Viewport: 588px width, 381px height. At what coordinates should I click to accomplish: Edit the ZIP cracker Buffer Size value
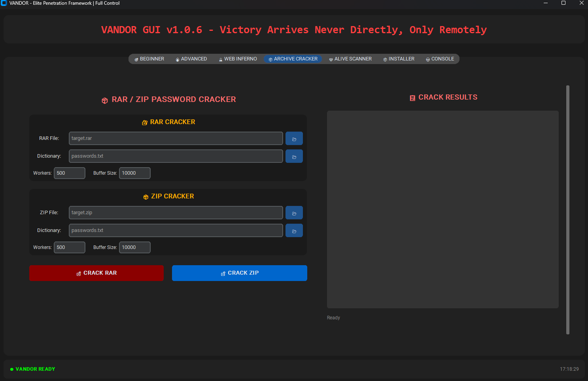[x=135, y=247]
